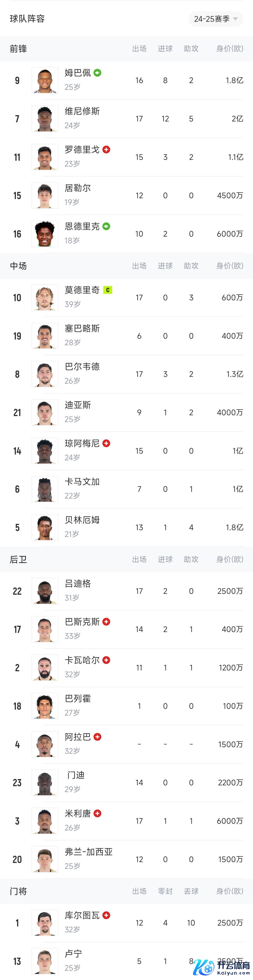253x980 pixels.
Task: Click the red injury icon beside 琼阿梅尼
Action: (106, 443)
